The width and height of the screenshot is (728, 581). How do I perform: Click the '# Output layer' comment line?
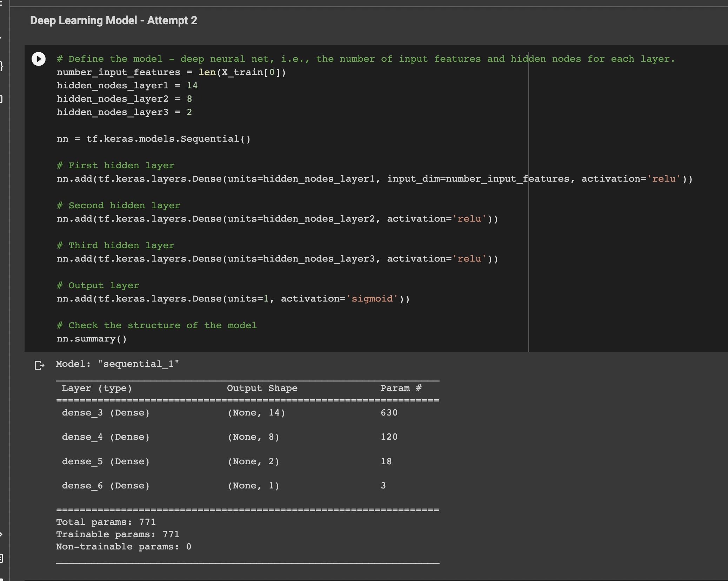[x=98, y=285]
